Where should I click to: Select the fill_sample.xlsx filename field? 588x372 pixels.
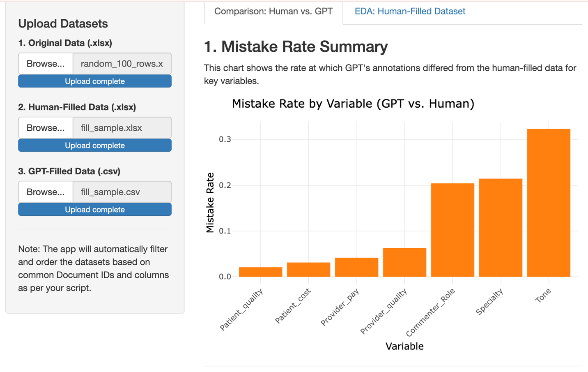tap(122, 128)
